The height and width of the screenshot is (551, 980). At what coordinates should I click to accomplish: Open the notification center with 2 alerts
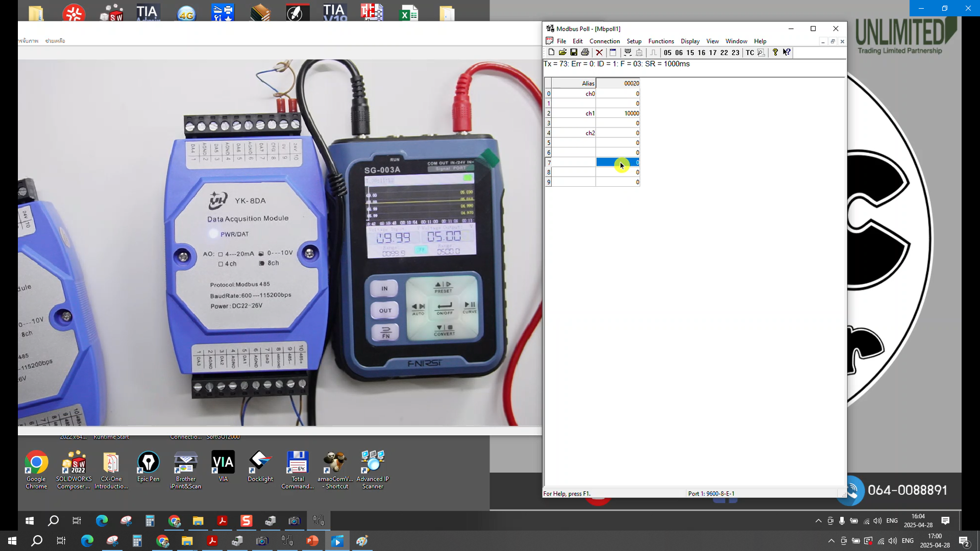(x=965, y=541)
